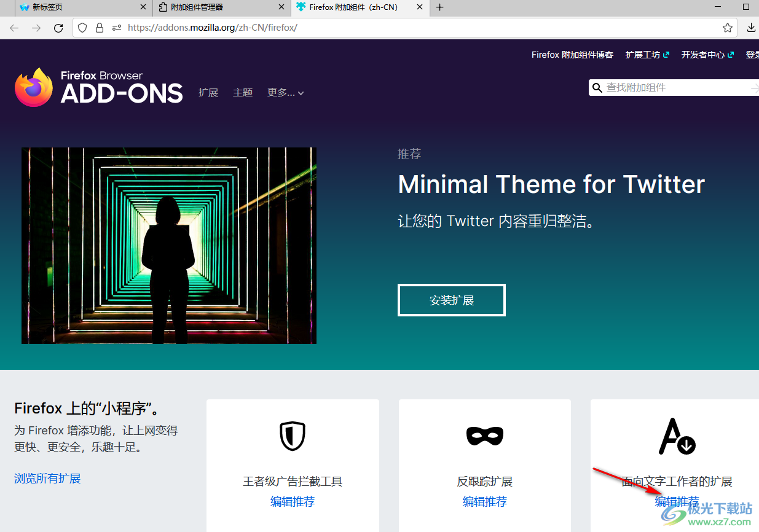The image size is (759, 532).
Task: Close the Firefox 附加组件 (zh-CN) tab
Action: click(x=420, y=7)
